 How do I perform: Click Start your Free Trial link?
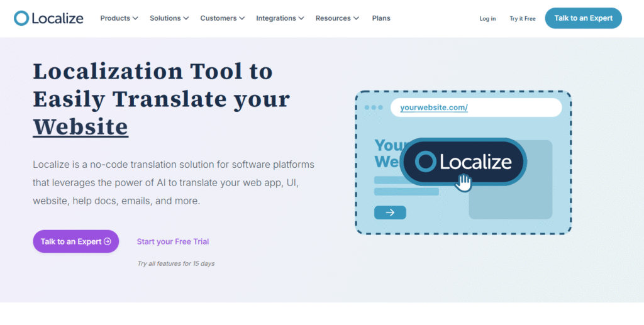click(173, 241)
